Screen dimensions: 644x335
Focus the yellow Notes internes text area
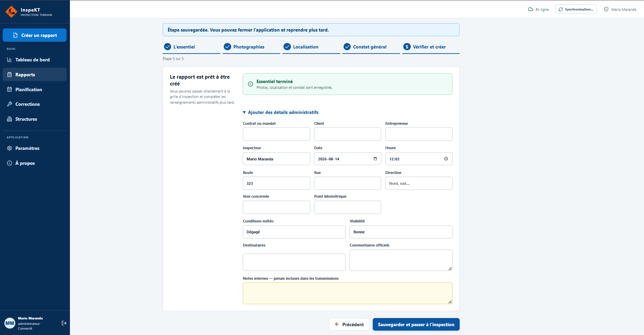[x=348, y=293]
